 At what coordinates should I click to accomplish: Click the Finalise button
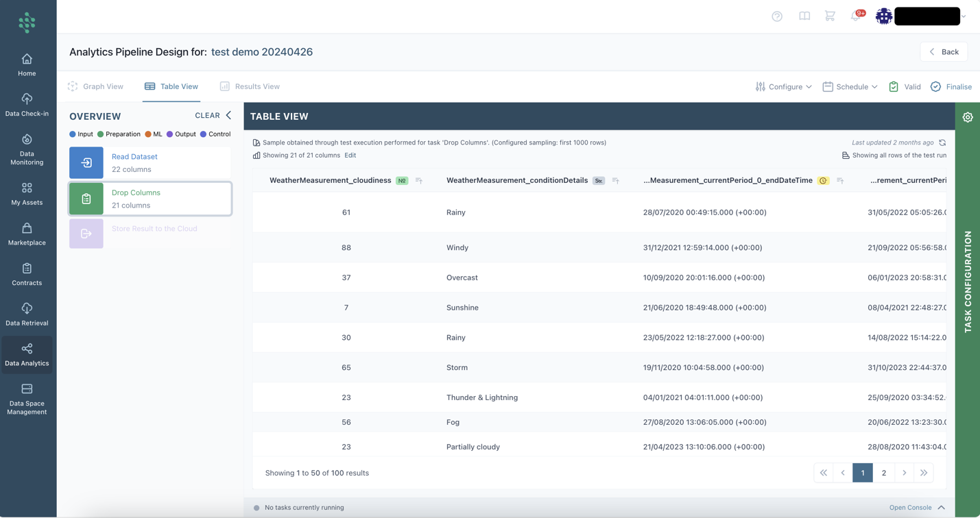(951, 87)
